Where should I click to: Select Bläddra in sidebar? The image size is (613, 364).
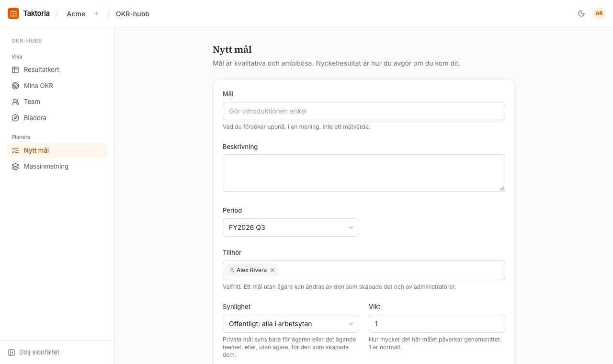coord(57,118)
